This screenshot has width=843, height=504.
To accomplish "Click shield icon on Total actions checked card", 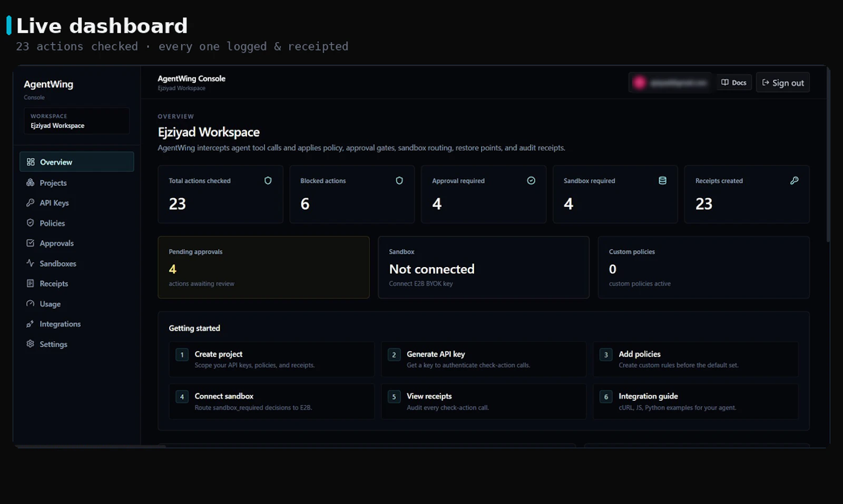I will coord(268,181).
